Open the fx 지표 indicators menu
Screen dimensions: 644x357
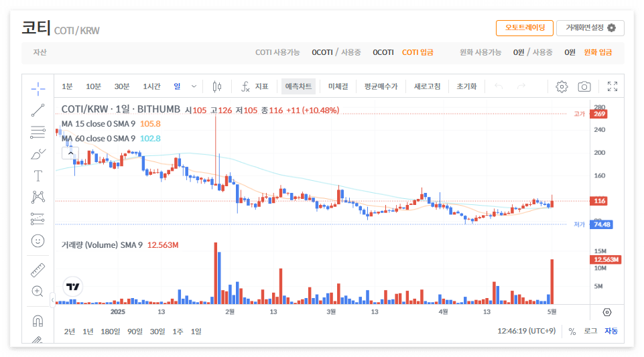click(255, 86)
